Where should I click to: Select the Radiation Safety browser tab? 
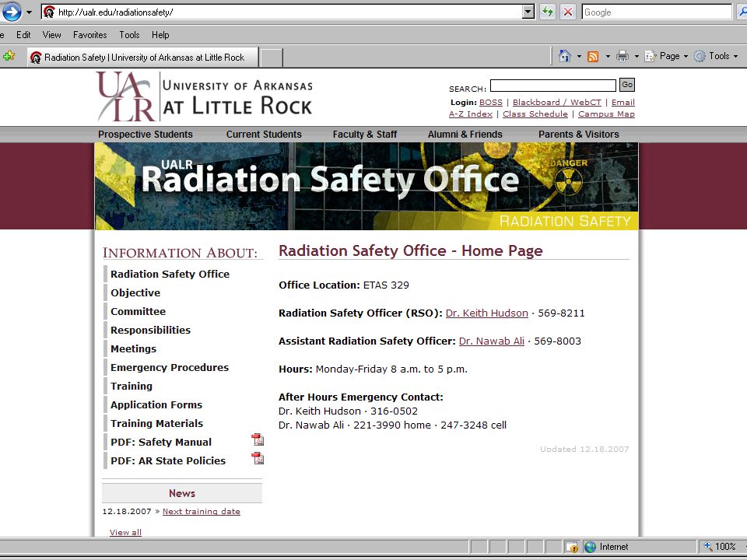(143, 57)
